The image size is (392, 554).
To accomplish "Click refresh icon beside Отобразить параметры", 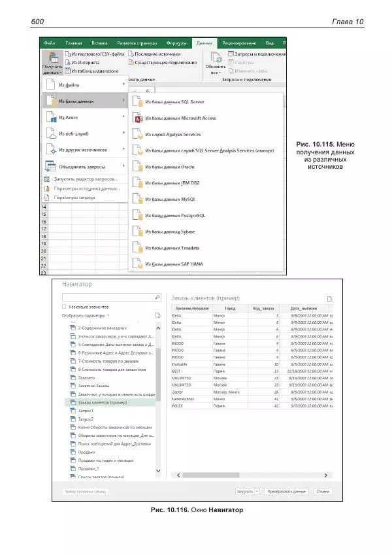I will (x=158, y=315).
